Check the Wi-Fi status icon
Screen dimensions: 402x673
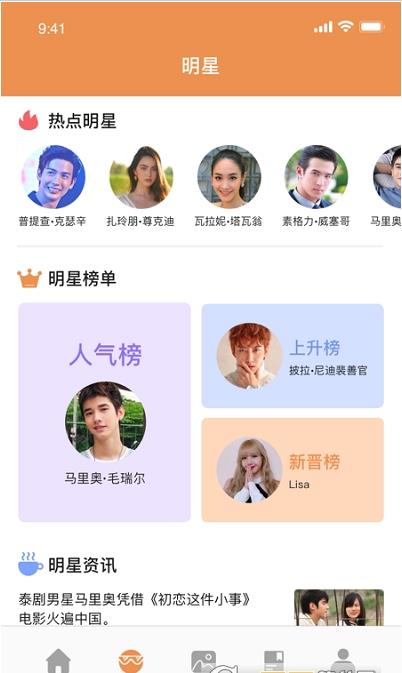click(345, 27)
